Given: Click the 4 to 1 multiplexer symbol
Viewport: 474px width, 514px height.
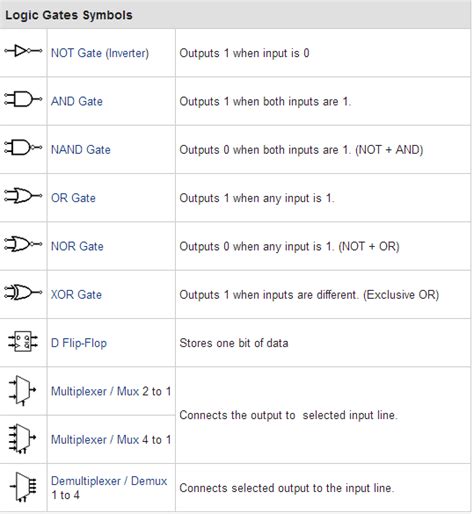Looking at the screenshot, I should coord(22,439).
